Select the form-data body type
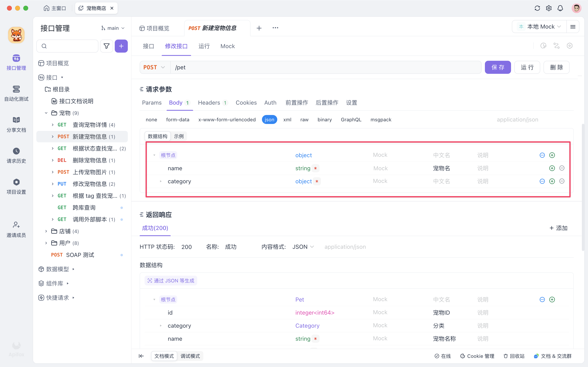The image size is (588, 367). [x=178, y=119]
